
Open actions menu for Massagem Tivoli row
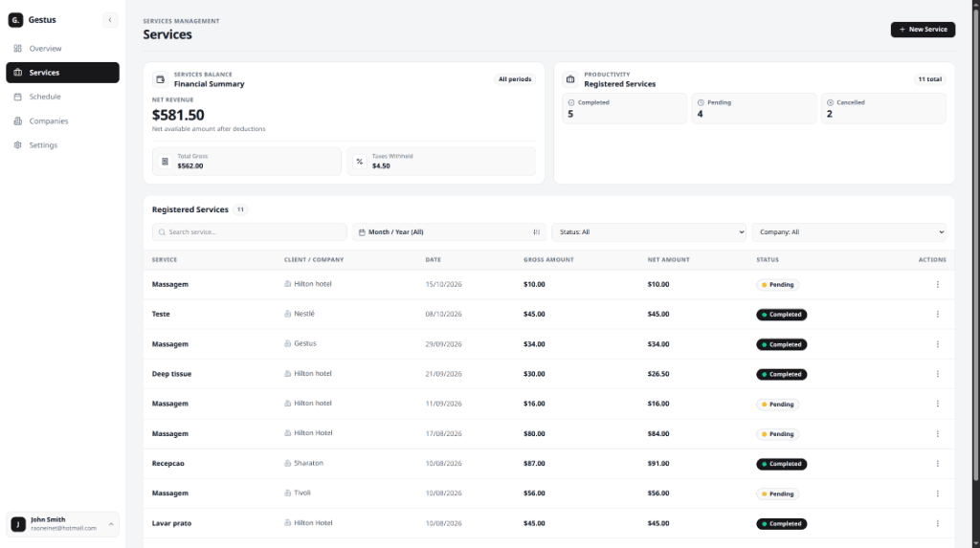938,493
